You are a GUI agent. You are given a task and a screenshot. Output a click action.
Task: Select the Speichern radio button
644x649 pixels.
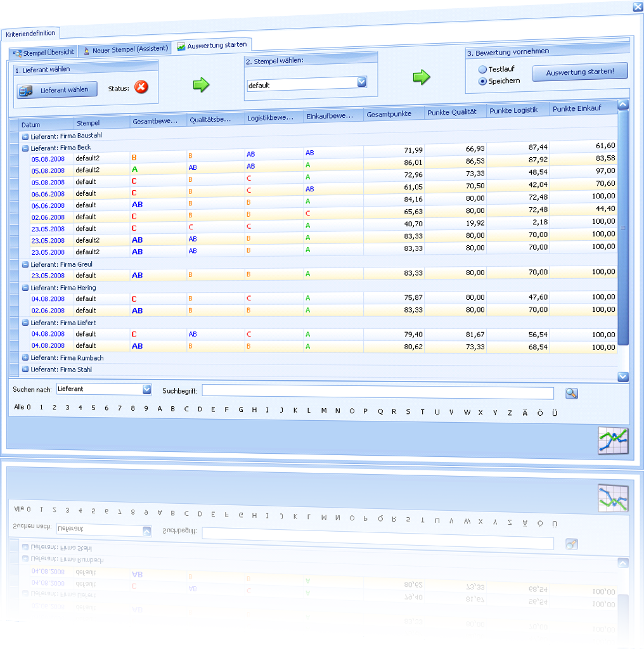(x=482, y=82)
